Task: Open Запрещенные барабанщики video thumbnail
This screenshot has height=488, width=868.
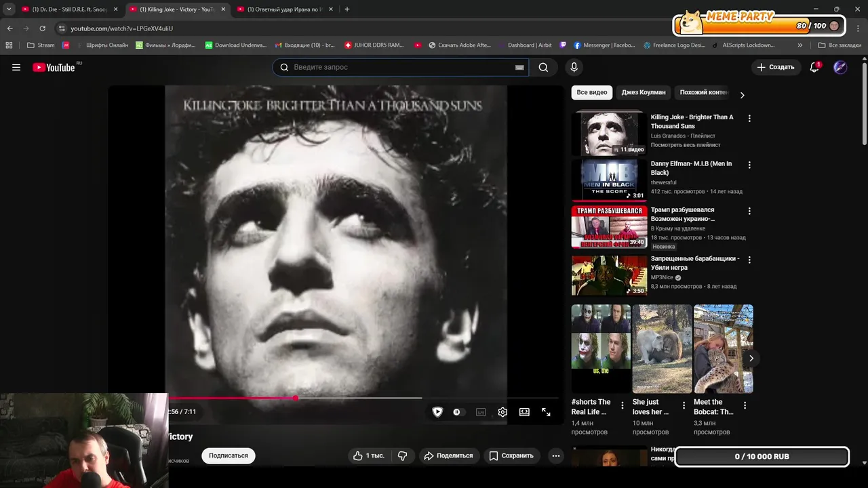Action: [x=609, y=275]
